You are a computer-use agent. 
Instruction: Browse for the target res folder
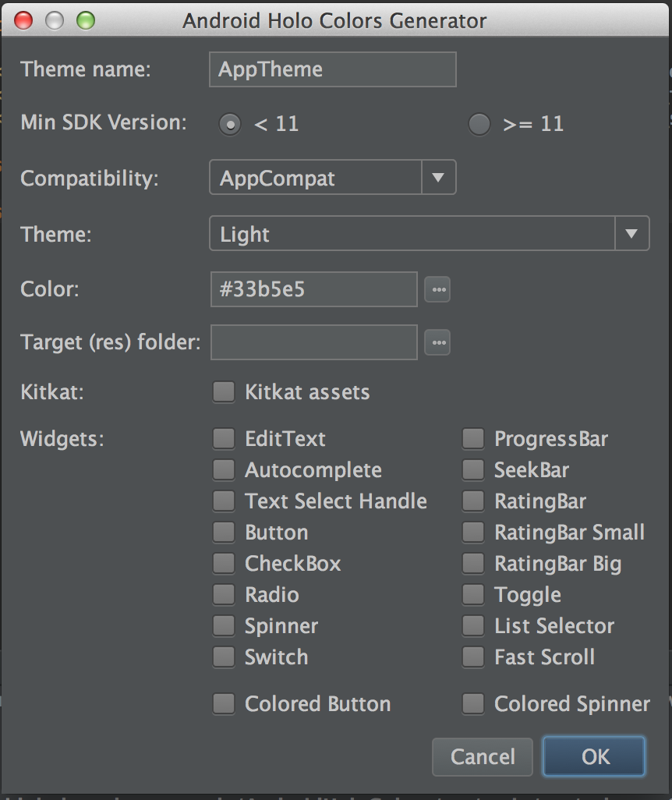coord(437,342)
